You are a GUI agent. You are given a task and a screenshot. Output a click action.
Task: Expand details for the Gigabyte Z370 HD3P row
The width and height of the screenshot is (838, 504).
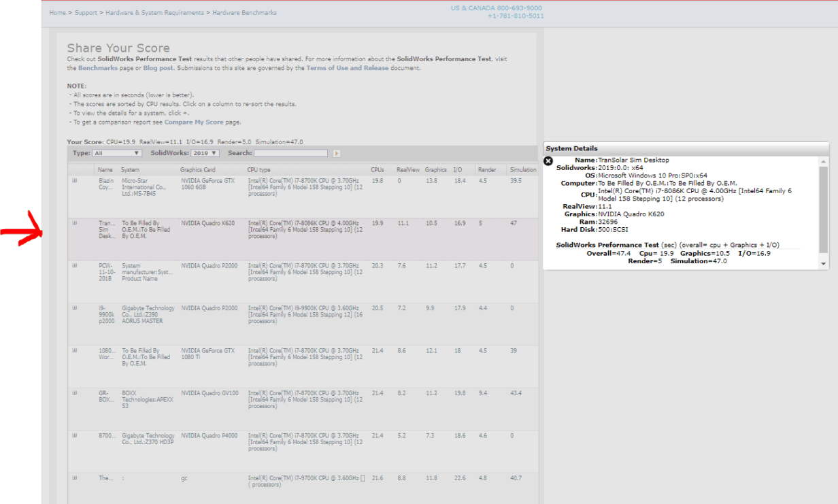[x=75, y=436]
